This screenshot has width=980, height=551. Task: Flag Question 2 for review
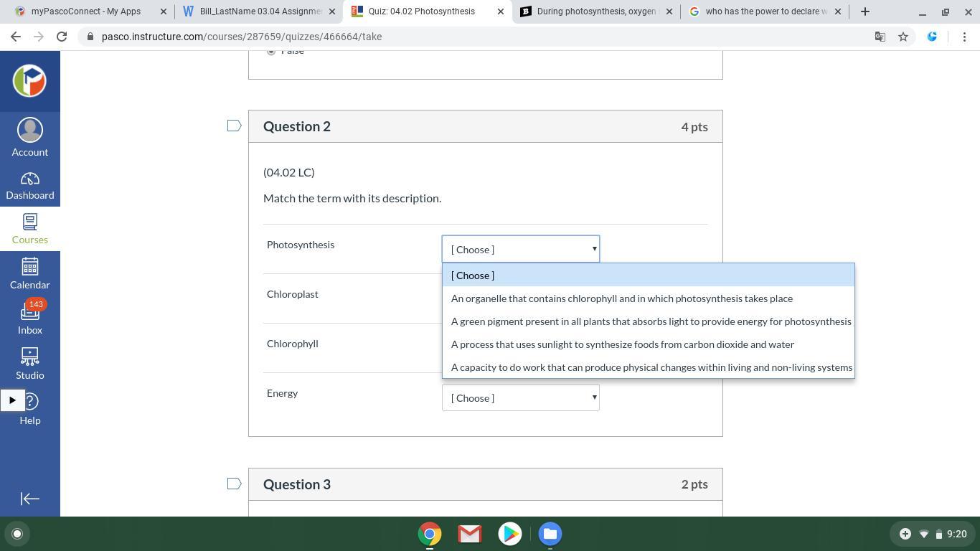[234, 126]
